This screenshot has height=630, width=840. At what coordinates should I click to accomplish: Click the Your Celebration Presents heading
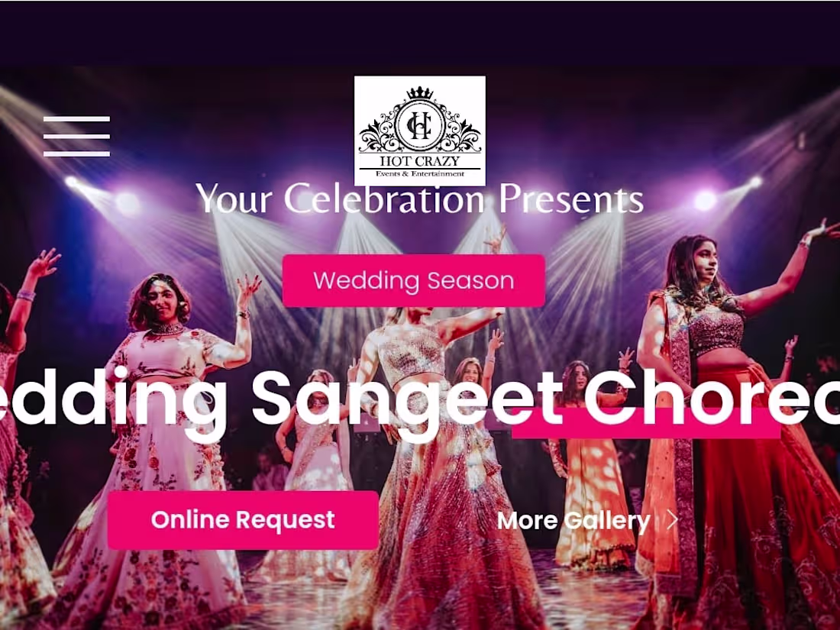point(419,199)
